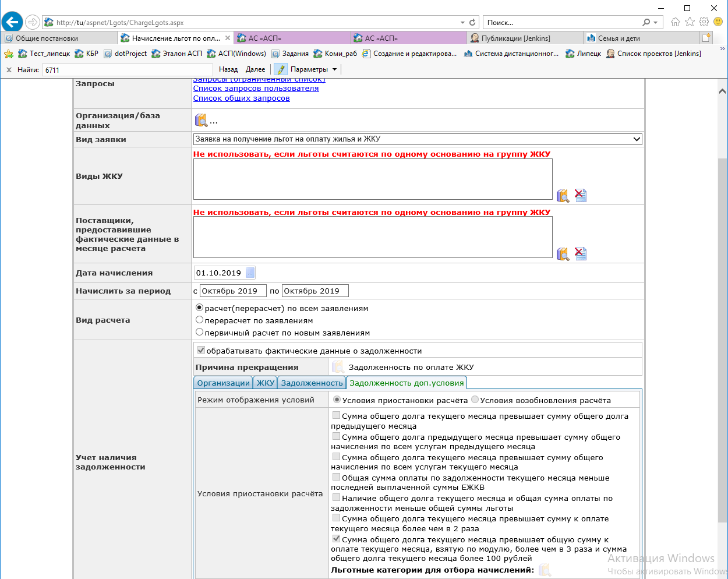Select Условия возобновления расчёта radio
The width and height of the screenshot is (728, 579).
475,400
